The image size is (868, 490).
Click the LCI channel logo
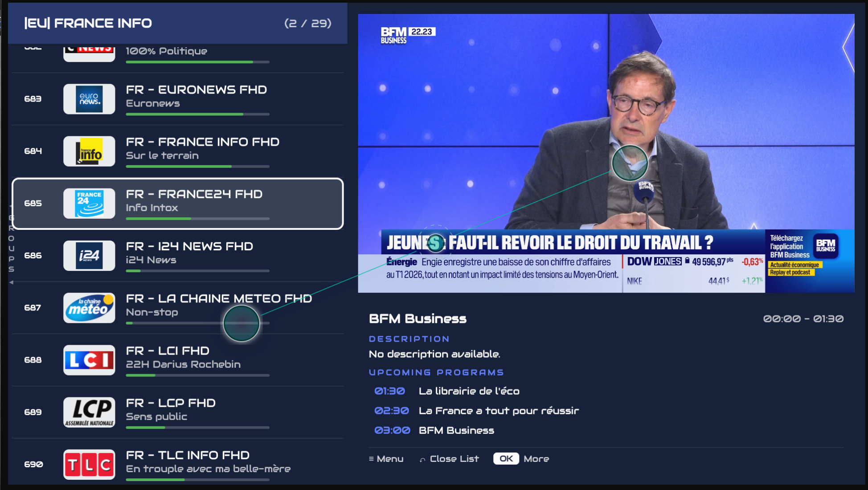(89, 360)
